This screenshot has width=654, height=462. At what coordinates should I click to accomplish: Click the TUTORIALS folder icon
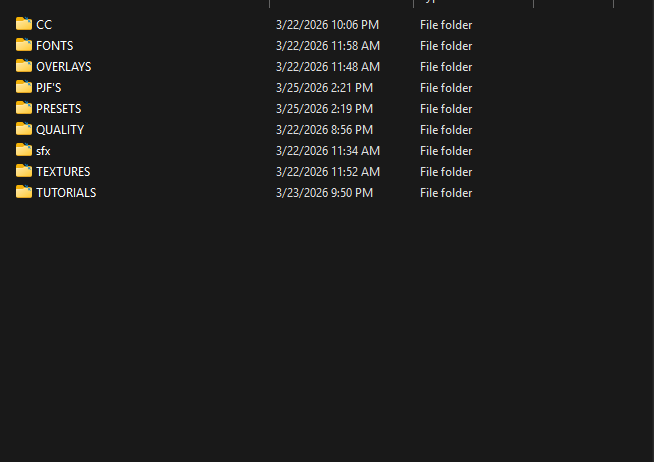click(24, 192)
